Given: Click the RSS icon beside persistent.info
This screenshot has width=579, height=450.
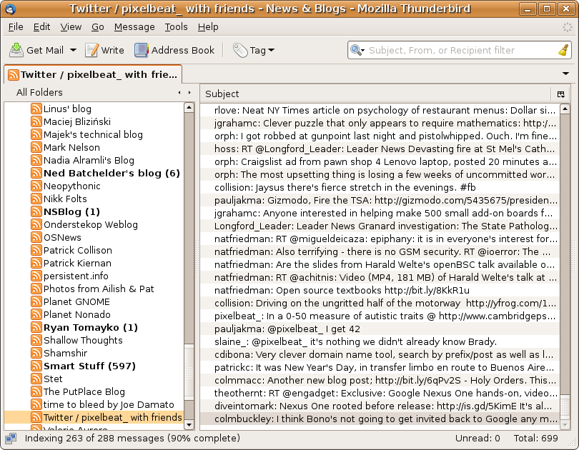Looking at the screenshot, I should coord(36,276).
